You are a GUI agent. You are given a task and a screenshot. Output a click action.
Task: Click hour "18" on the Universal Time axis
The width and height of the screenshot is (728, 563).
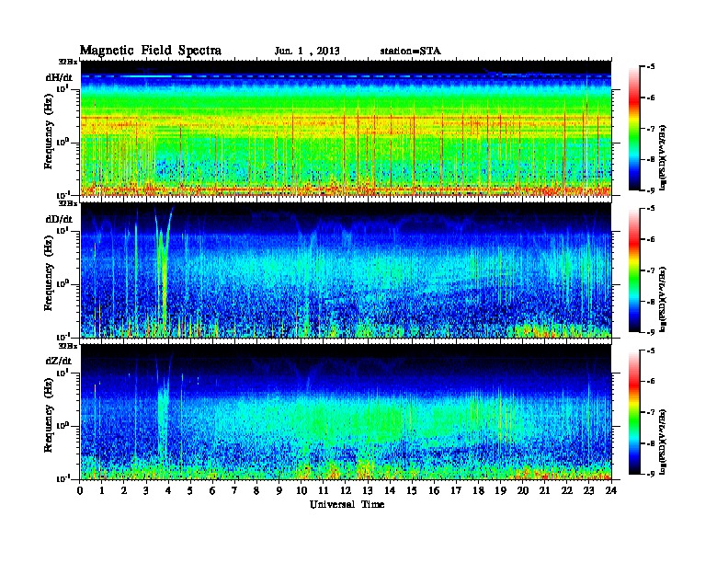click(479, 491)
